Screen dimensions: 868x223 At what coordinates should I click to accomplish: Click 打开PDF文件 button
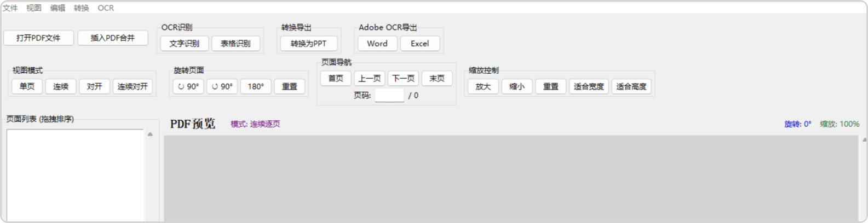coord(38,38)
